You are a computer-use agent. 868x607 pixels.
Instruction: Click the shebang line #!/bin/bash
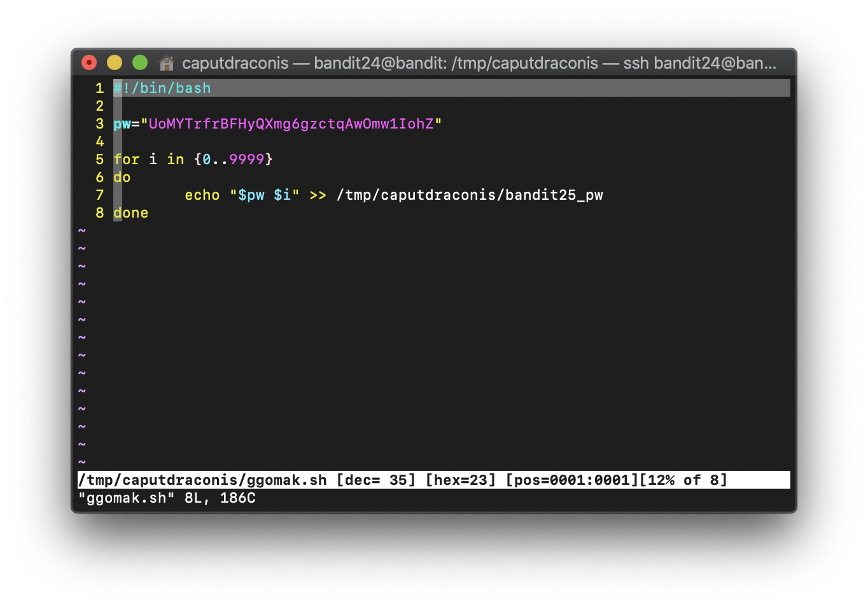[x=162, y=88]
